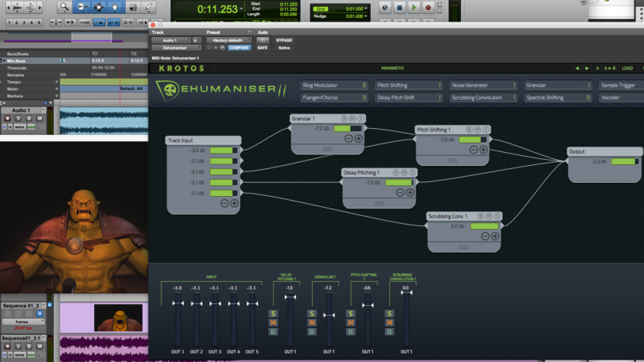
Task: Expand the Granular 1 node handle
Action: point(327,150)
